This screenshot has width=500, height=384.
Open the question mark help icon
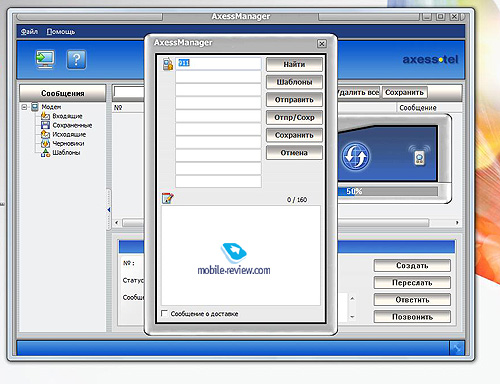76,60
